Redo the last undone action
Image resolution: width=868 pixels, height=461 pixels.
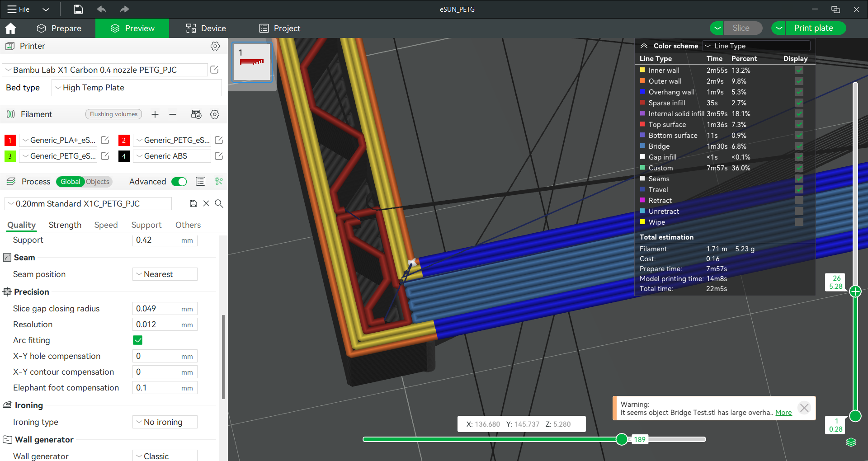click(x=124, y=9)
